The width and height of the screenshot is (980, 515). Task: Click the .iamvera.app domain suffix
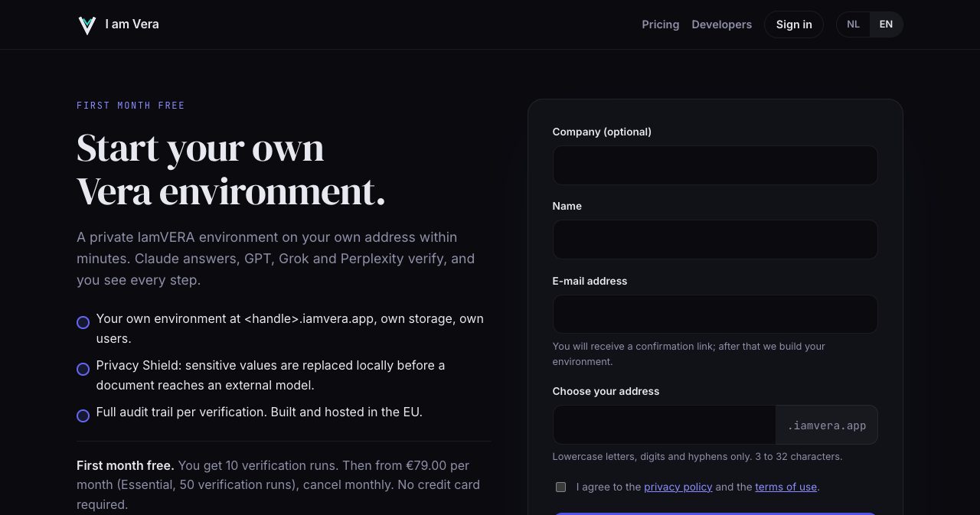pyautogui.click(x=827, y=425)
